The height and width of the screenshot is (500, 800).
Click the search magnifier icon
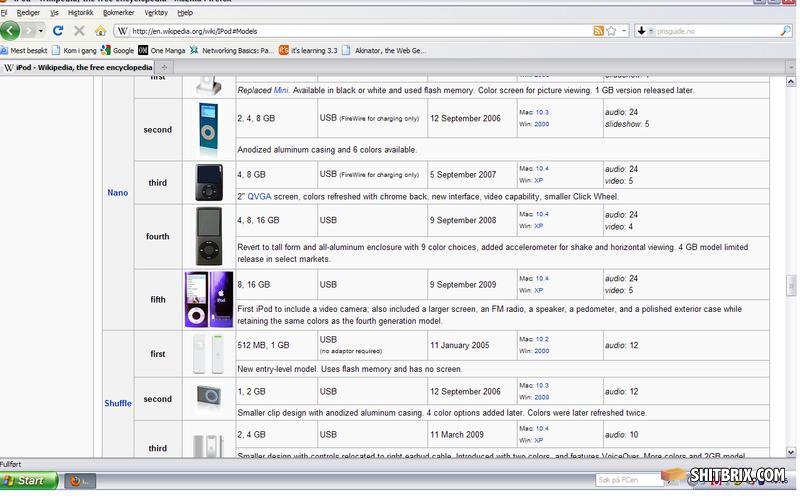(786, 31)
